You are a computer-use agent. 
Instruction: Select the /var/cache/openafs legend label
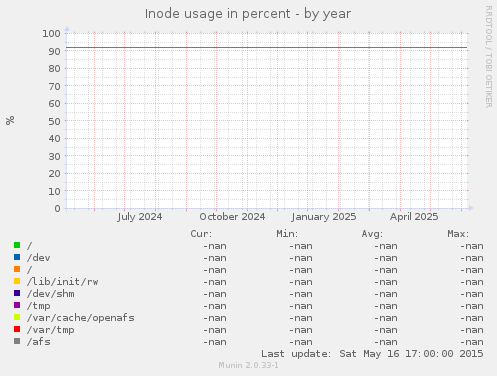(81, 318)
